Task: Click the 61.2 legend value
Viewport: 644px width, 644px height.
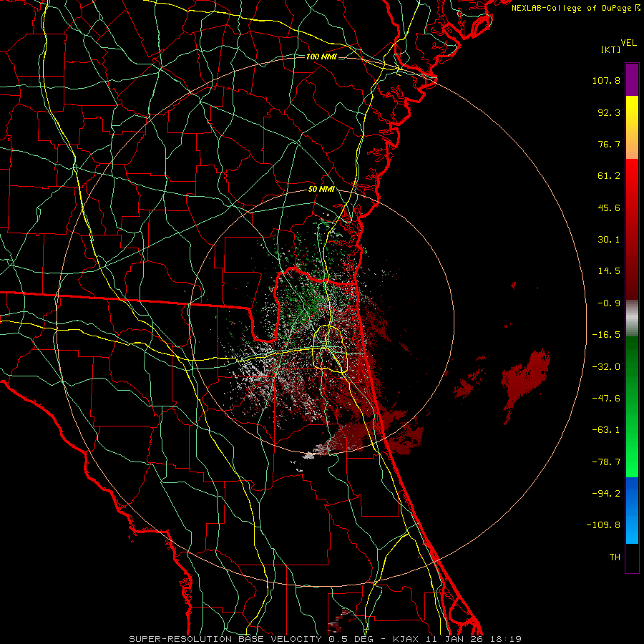Action: [x=609, y=176]
